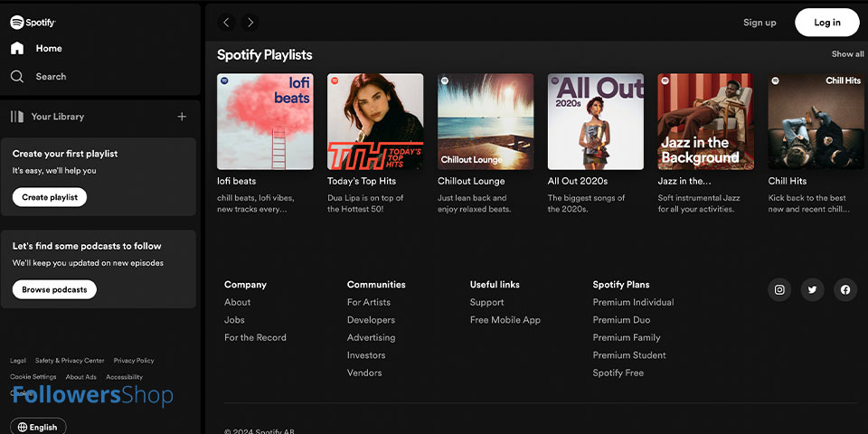This screenshot has width=868, height=434.
Task: Click the Today's Top Hits title
Action: (362, 181)
